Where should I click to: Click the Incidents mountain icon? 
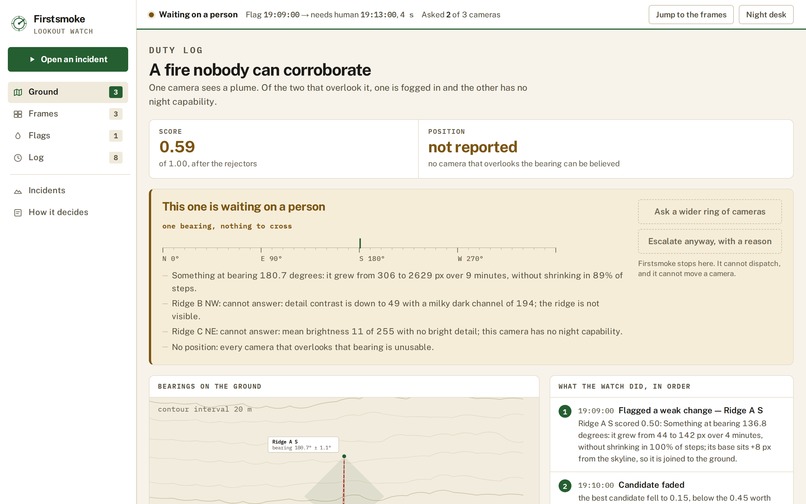point(18,191)
